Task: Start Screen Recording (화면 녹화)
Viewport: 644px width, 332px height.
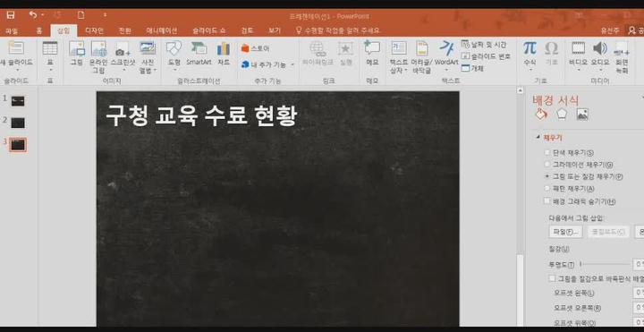Action: (622, 48)
